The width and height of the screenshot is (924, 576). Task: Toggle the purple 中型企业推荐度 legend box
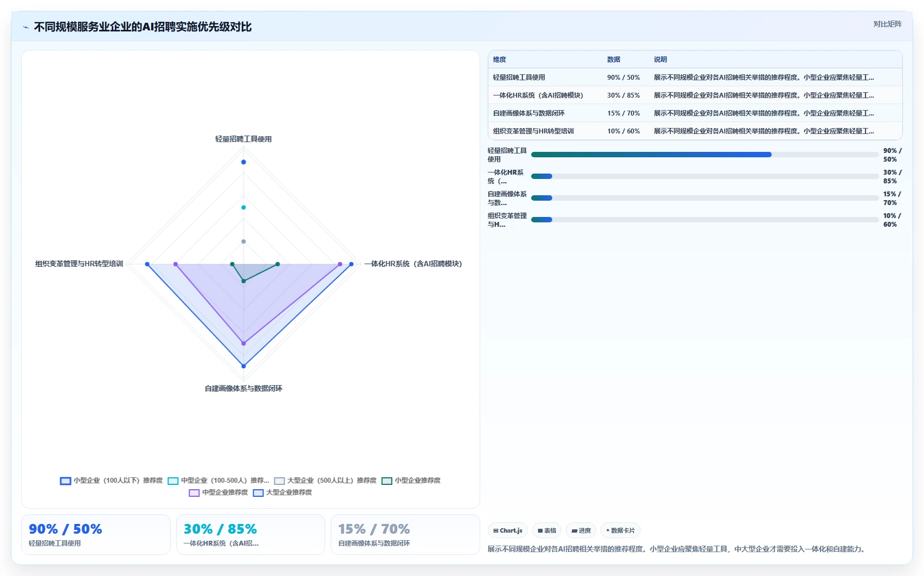194,493
